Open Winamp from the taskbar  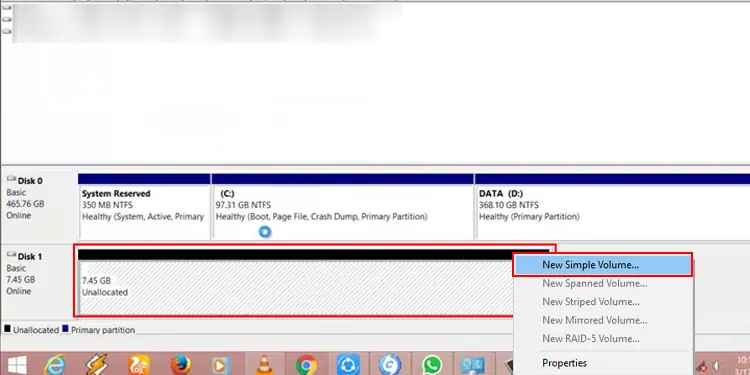[x=97, y=365]
